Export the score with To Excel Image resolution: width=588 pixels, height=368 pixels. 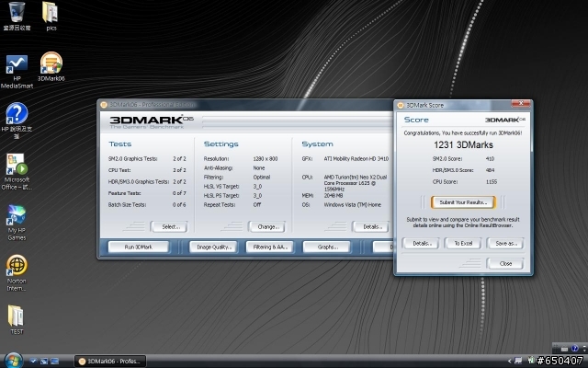[463, 243]
